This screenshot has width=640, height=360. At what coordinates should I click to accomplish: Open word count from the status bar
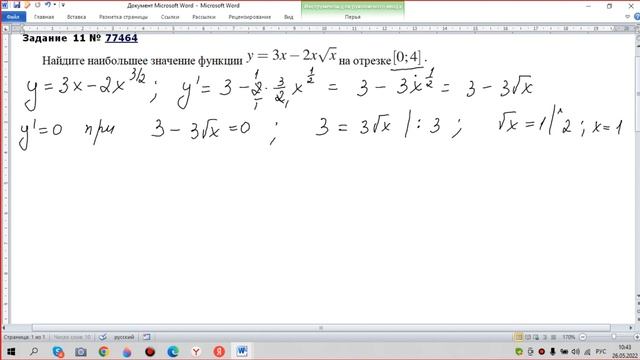tap(72, 337)
